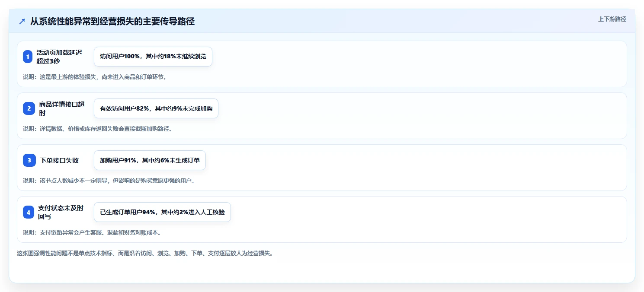Screen dimensions: 644x292
Task: Select the 上下游路径 label
Action: [612, 19]
